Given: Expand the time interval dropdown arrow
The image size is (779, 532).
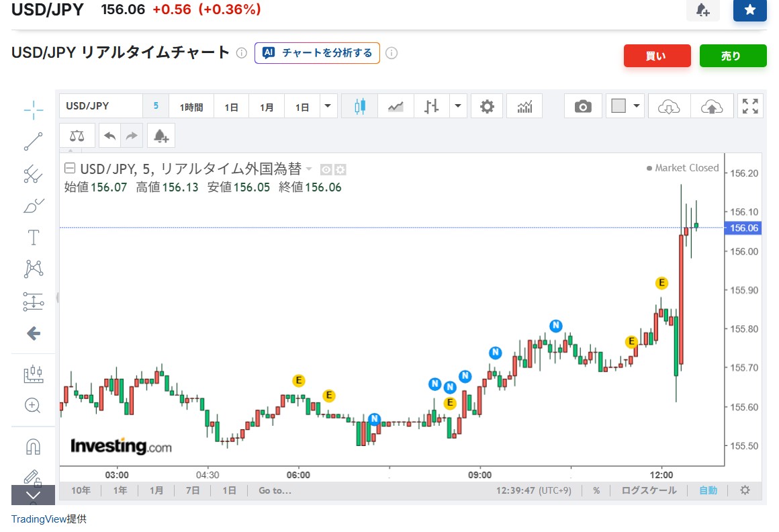Looking at the screenshot, I should (x=328, y=106).
